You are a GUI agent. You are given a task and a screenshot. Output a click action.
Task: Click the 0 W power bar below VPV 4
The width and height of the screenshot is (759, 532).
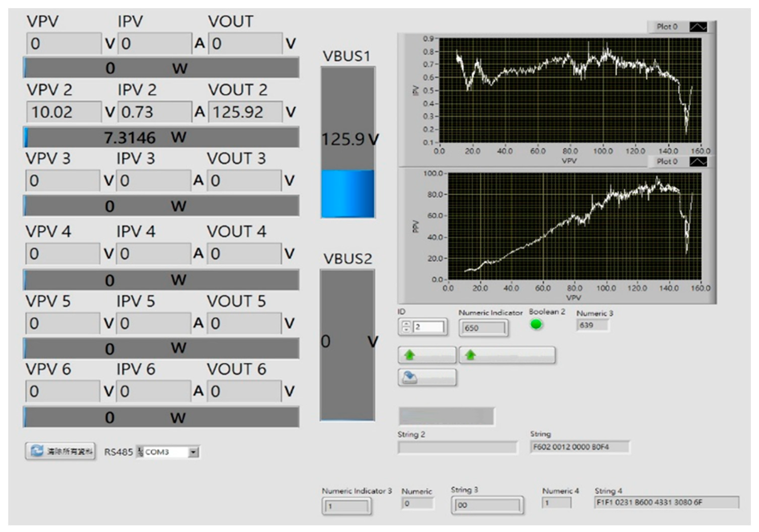[161, 280]
